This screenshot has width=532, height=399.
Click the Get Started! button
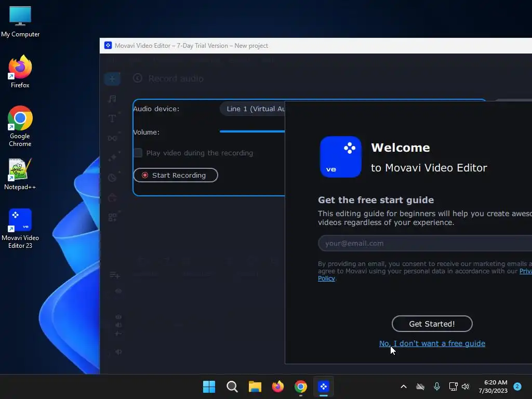pos(432,324)
